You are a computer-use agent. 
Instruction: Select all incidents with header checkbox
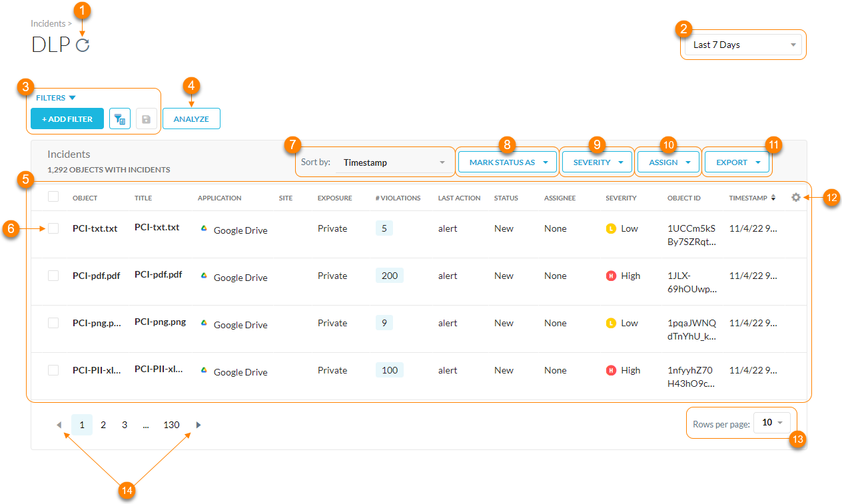click(x=53, y=198)
